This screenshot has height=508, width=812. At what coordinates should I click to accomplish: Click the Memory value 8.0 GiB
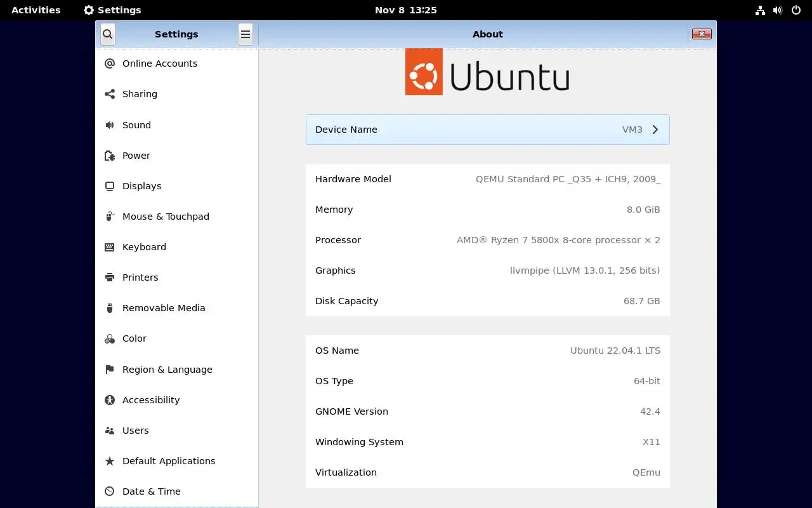643,210
